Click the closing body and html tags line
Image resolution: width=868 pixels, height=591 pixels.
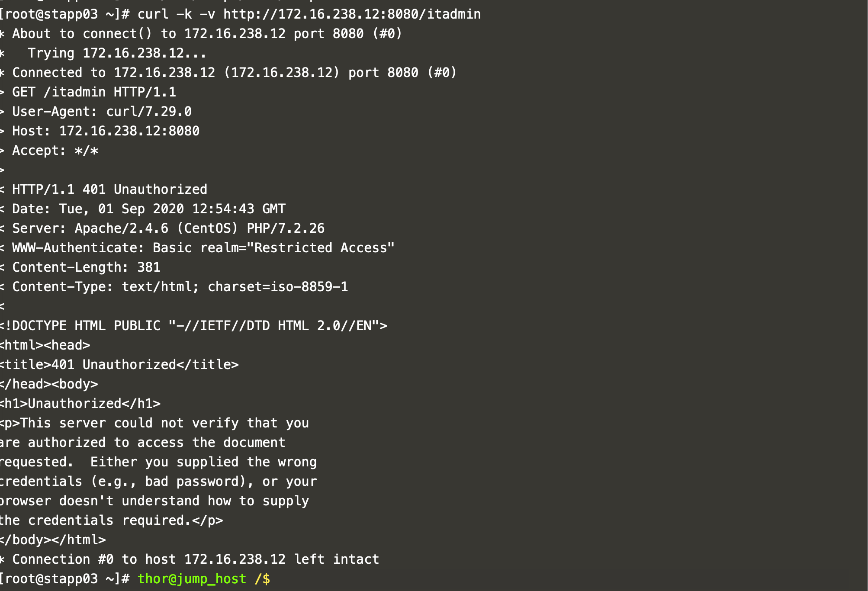[53, 540]
